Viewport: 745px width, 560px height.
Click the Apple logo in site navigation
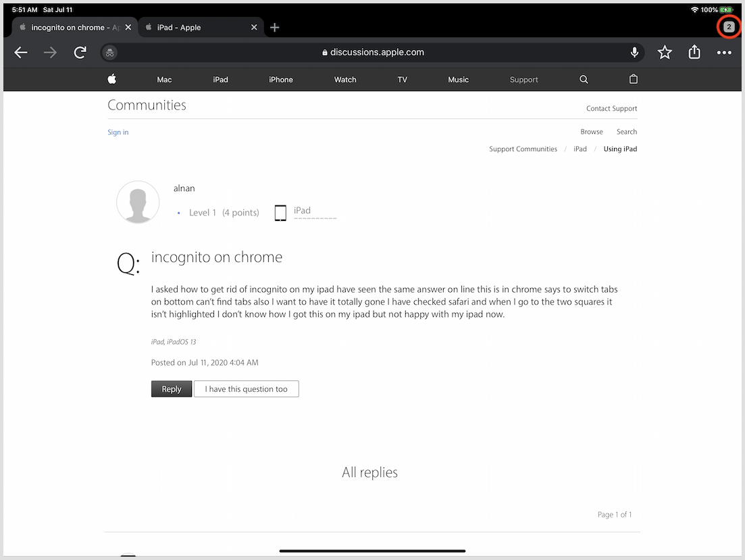coord(111,79)
